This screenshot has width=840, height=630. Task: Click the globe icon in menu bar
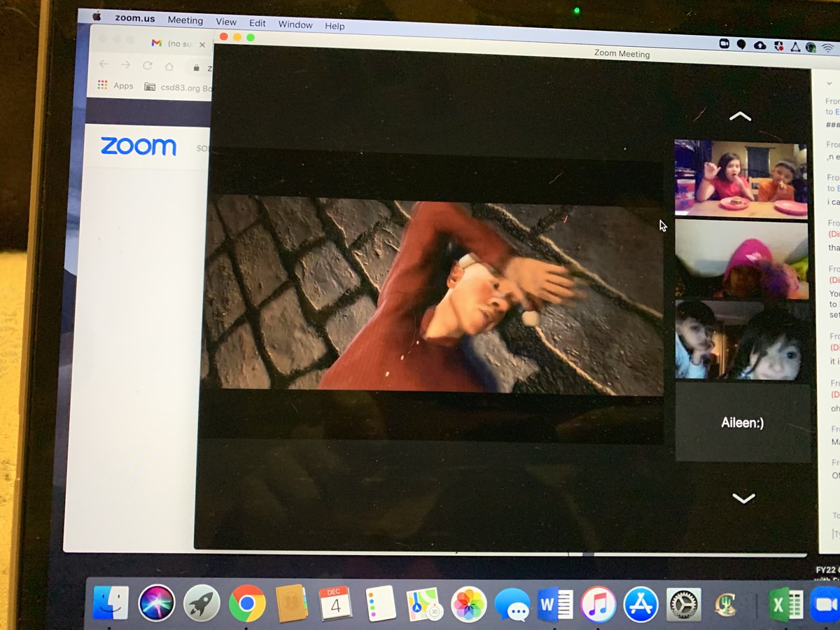[x=811, y=48]
